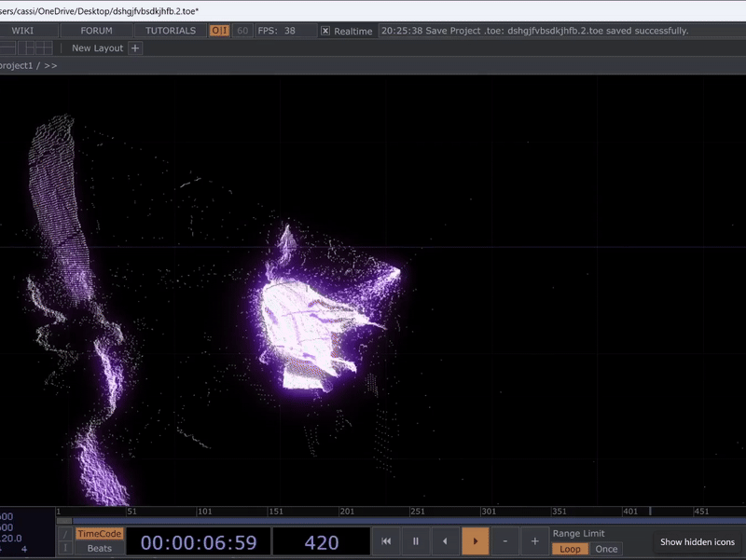Open the WIKI menu item
746x560 pixels.
21,30
